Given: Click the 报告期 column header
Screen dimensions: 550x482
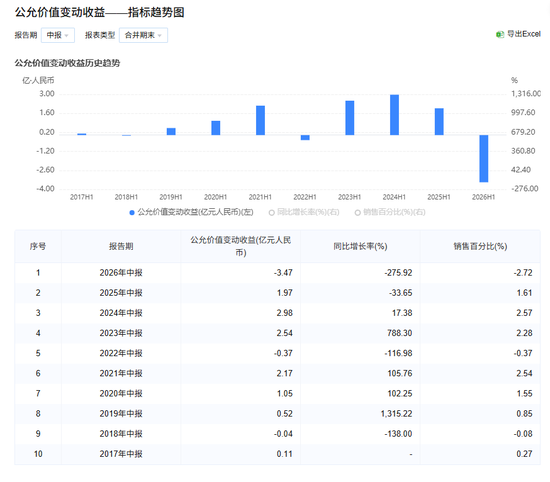Looking at the screenshot, I should pos(121,246).
